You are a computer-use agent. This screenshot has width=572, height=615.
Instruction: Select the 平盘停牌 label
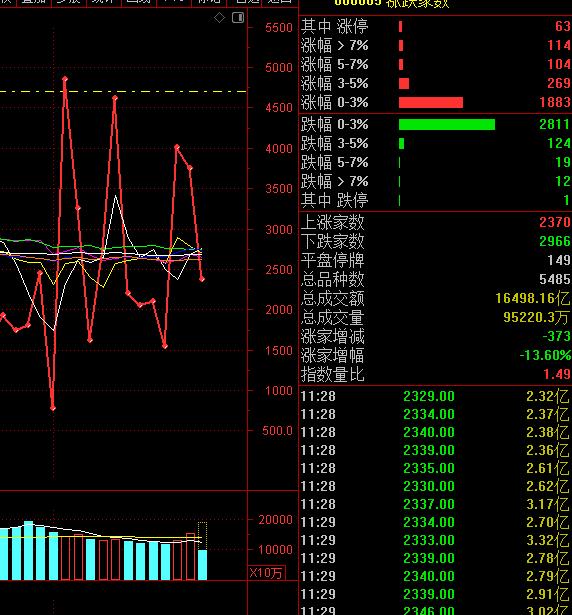tap(333, 260)
